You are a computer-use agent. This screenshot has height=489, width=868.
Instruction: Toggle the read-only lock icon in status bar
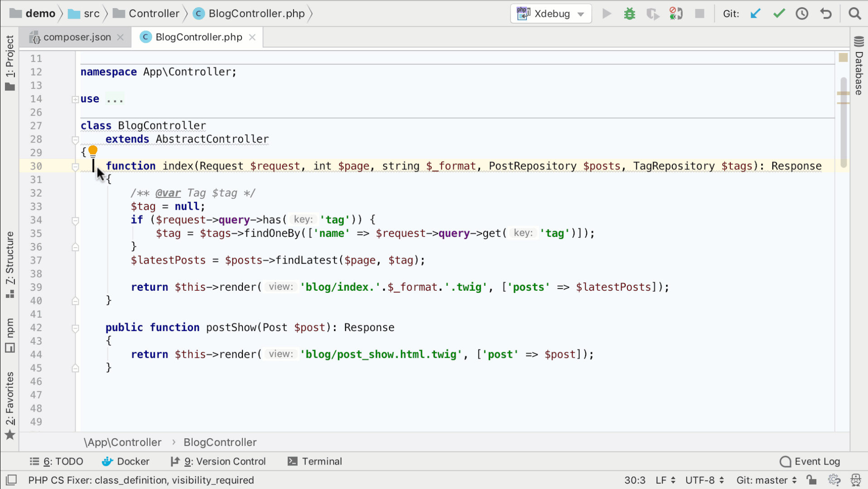pos(811,480)
